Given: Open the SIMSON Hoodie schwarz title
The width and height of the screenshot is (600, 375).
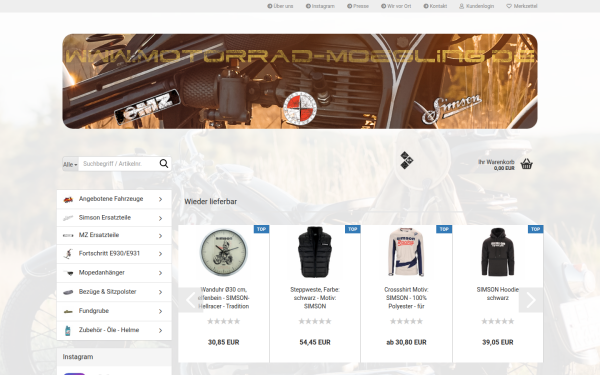Looking at the screenshot, I should tap(497, 294).
